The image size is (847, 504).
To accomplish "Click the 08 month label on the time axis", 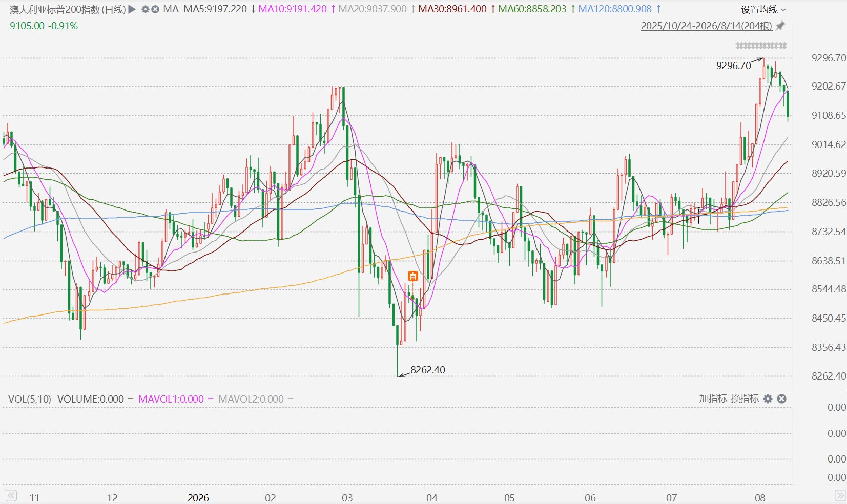I will pos(760,498).
